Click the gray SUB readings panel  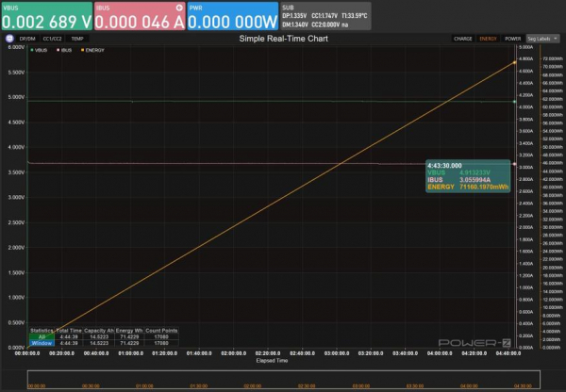[x=325, y=16]
